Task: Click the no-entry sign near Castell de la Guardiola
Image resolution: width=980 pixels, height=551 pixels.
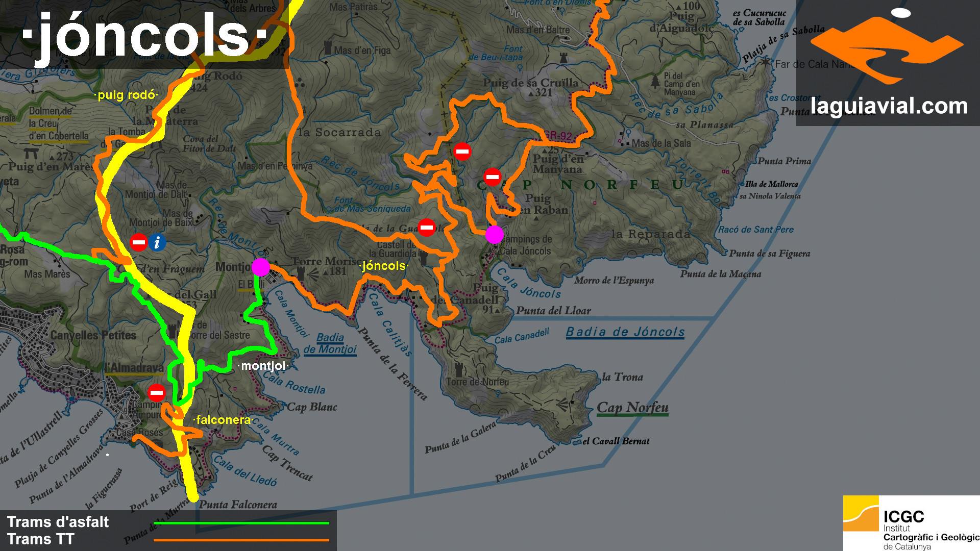Action: pos(426,227)
